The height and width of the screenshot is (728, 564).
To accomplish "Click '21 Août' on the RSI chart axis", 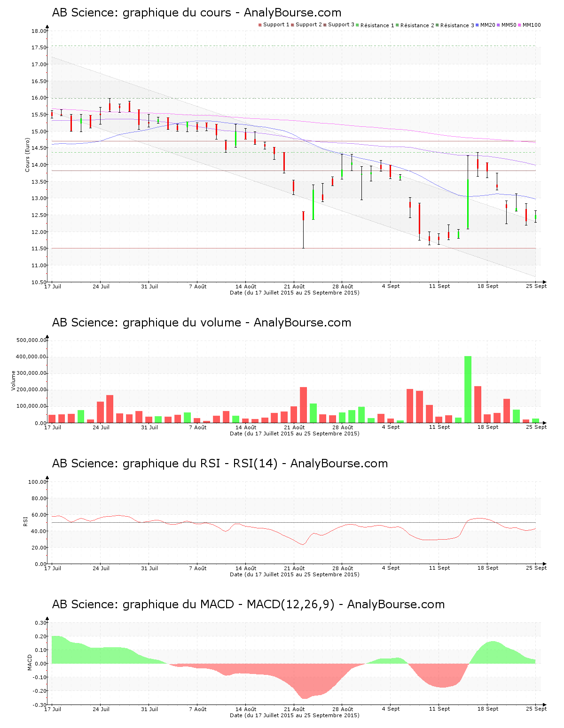I will point(295,568).
